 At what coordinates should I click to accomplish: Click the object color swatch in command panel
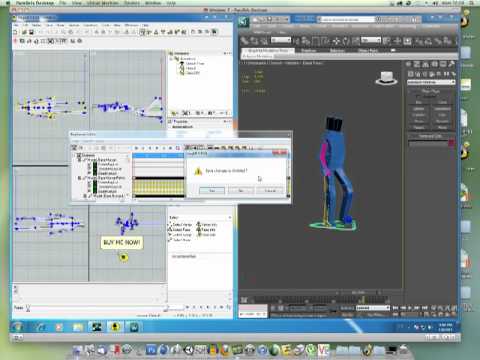coord(451,143)
